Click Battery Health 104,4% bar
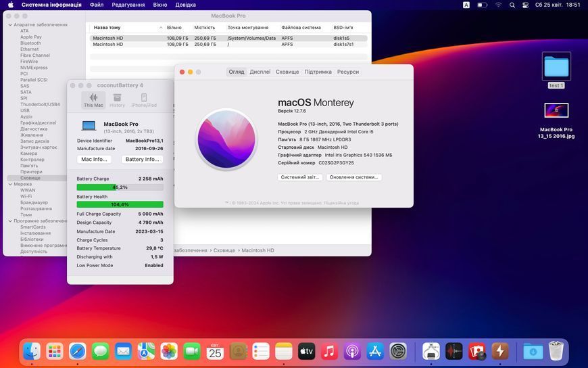The image size is (588, 368). [120, 205]
